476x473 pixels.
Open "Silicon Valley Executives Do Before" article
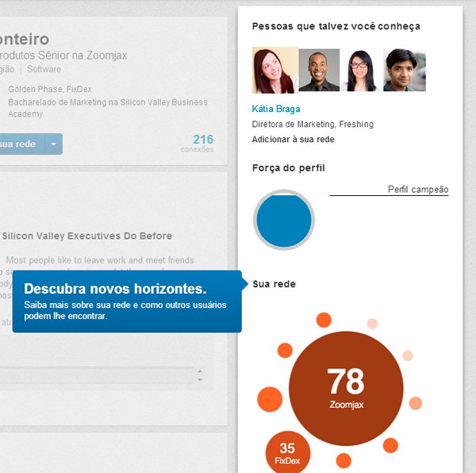[x=87, y=236]
